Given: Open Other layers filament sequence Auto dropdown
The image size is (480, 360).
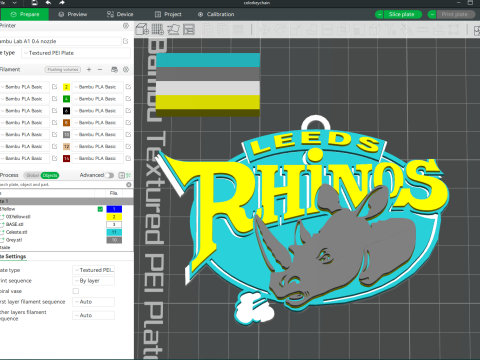Looking at the screenshot, I should (94, 315).
